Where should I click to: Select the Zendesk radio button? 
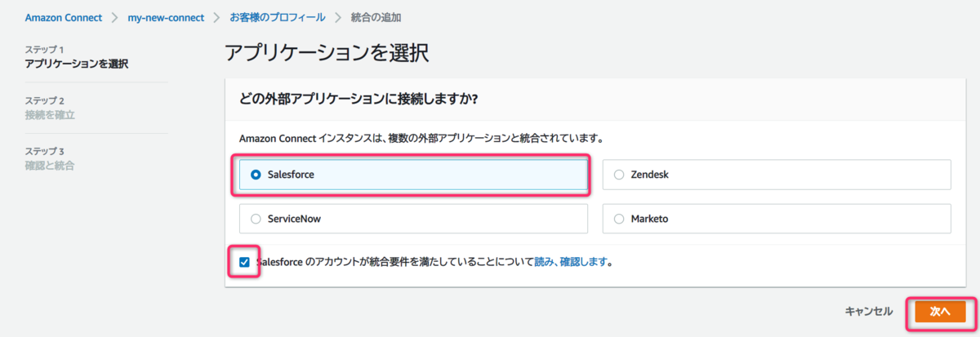click(619, 175)
